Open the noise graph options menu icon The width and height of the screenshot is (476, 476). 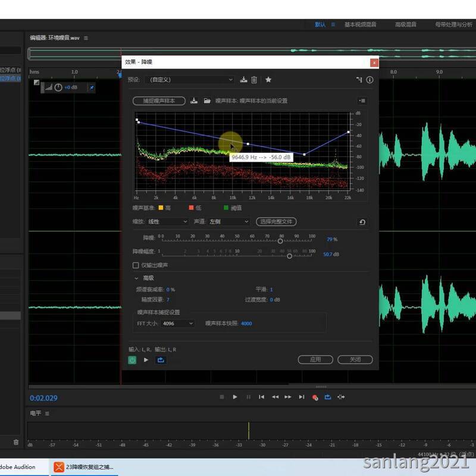362,101
